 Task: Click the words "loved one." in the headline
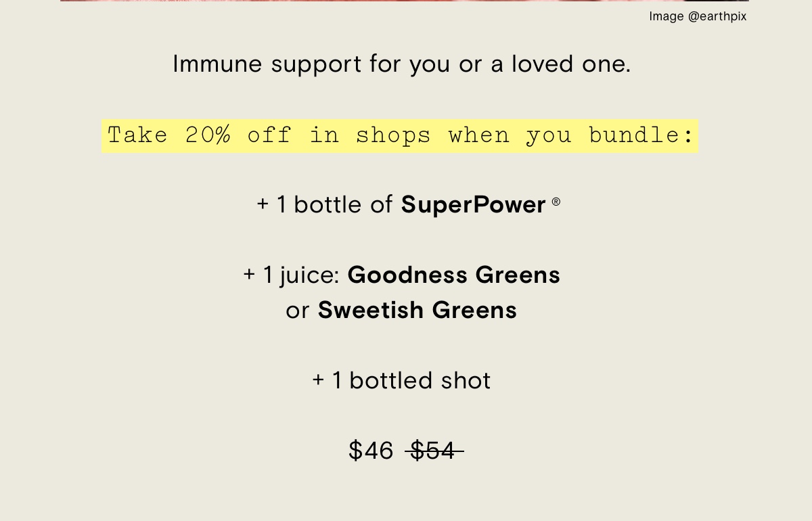point(571,64)
